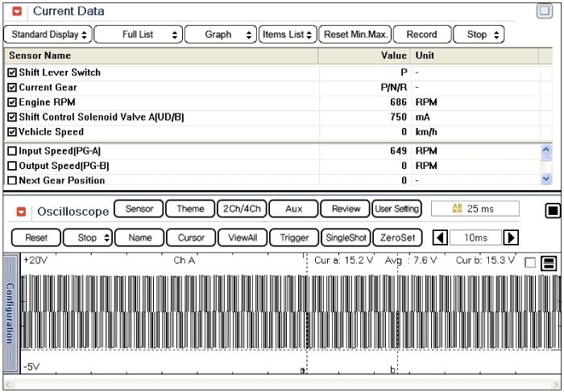Check the Output Speed(PG-B) checkbox
The image size is (564, 392).
pos(12,166)
